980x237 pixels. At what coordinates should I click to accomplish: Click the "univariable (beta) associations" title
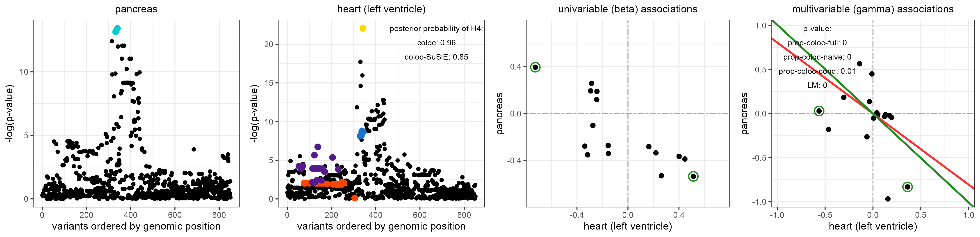[628, 9]
